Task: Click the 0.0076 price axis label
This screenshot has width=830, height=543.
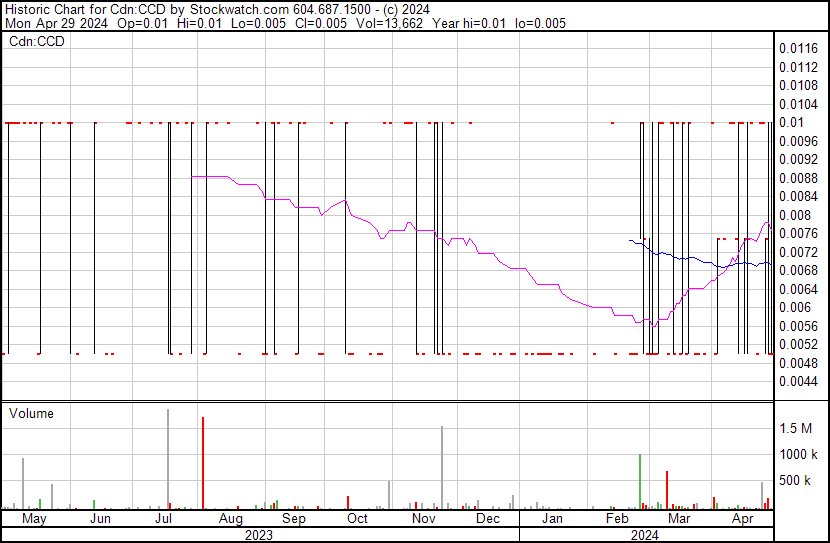Action: coord(798,233)
